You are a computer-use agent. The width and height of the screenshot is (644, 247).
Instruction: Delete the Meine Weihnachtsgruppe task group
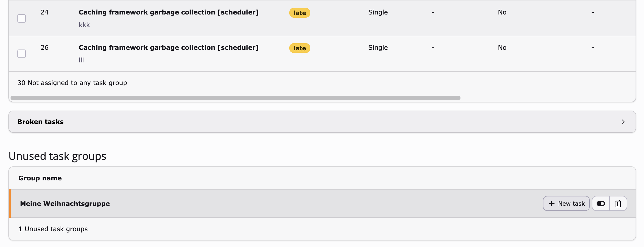(618, 204)
